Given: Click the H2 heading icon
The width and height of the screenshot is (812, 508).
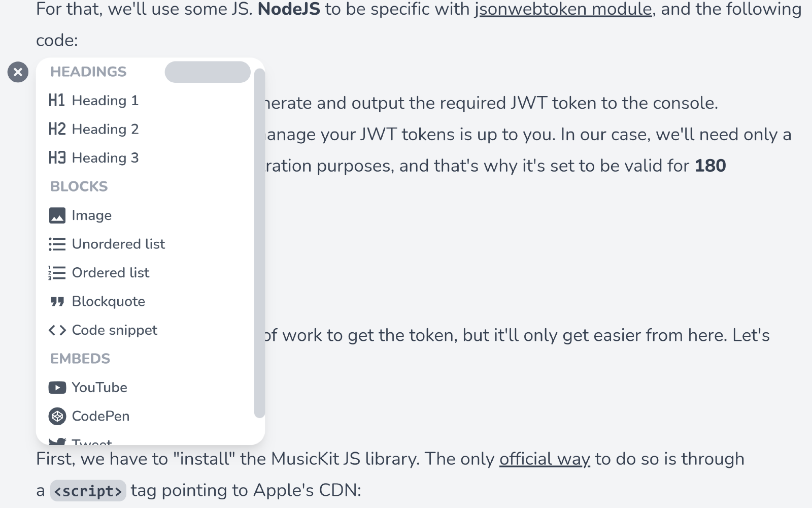Looking at the screenshot, I should point(57,129).
